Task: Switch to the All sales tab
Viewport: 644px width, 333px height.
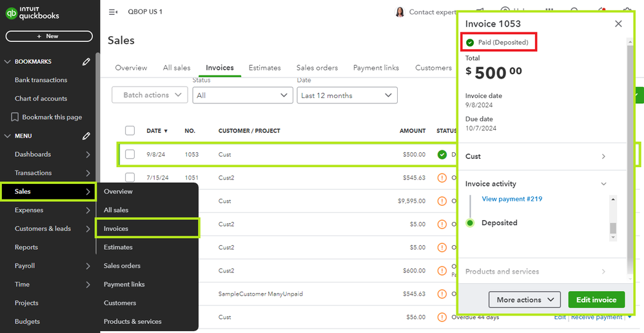Action: tap(177, 68)
